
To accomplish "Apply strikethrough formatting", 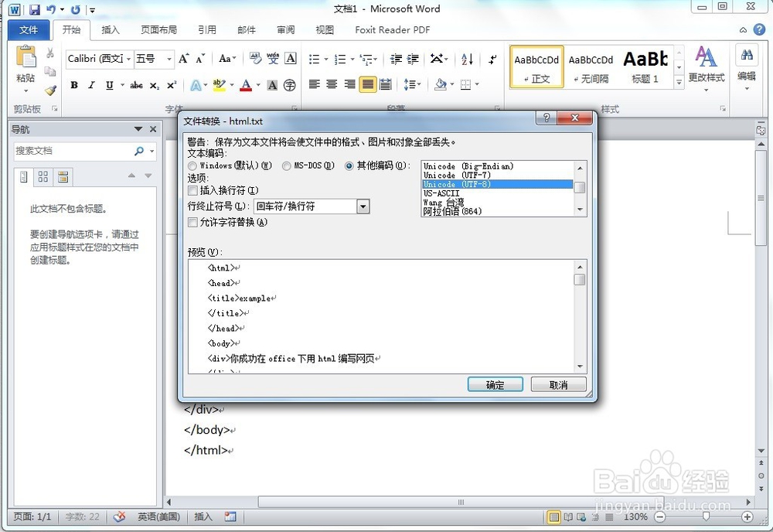I will click(x=137, y=85).
